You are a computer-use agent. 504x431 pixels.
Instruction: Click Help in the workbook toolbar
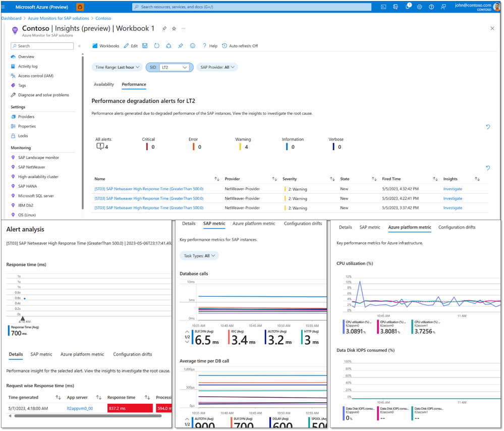pos(210,45)
